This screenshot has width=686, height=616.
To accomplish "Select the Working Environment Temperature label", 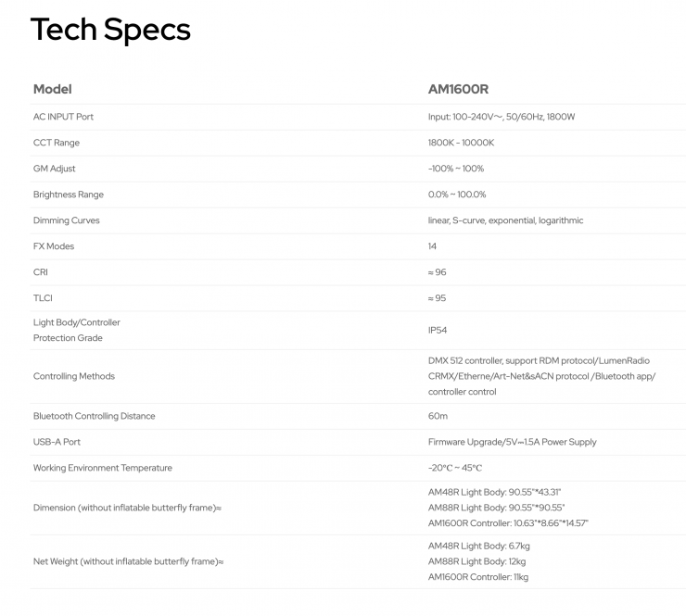I will pyautogui.click(x=103, y=468).
